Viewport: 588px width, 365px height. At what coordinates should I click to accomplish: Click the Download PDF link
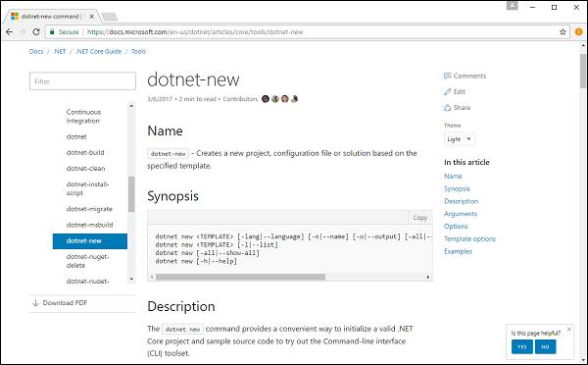click(65, 303)
